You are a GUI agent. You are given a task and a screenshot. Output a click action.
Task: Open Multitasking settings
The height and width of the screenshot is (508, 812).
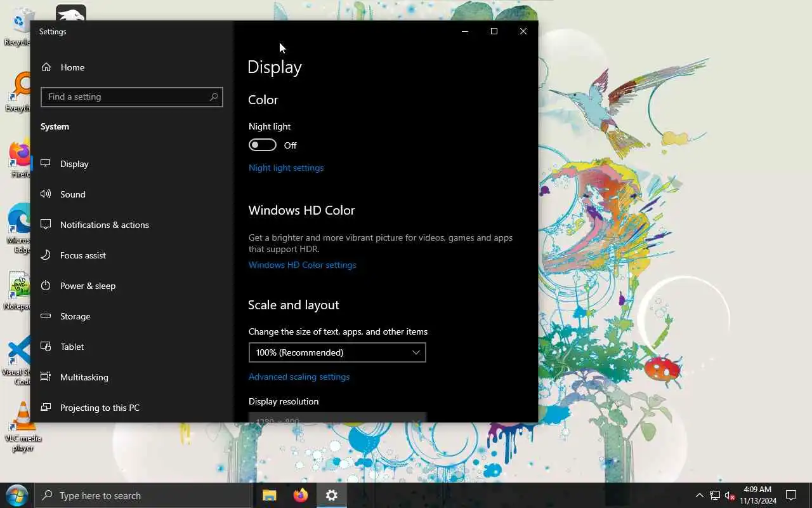point(132,377)
